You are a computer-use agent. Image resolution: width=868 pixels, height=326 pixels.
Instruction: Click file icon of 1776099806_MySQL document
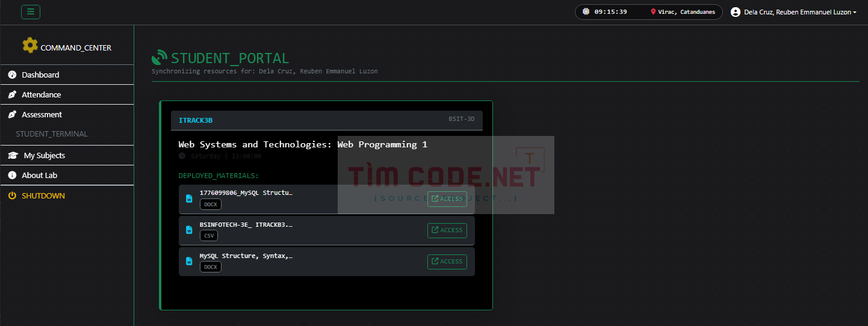tap(189, 198)
